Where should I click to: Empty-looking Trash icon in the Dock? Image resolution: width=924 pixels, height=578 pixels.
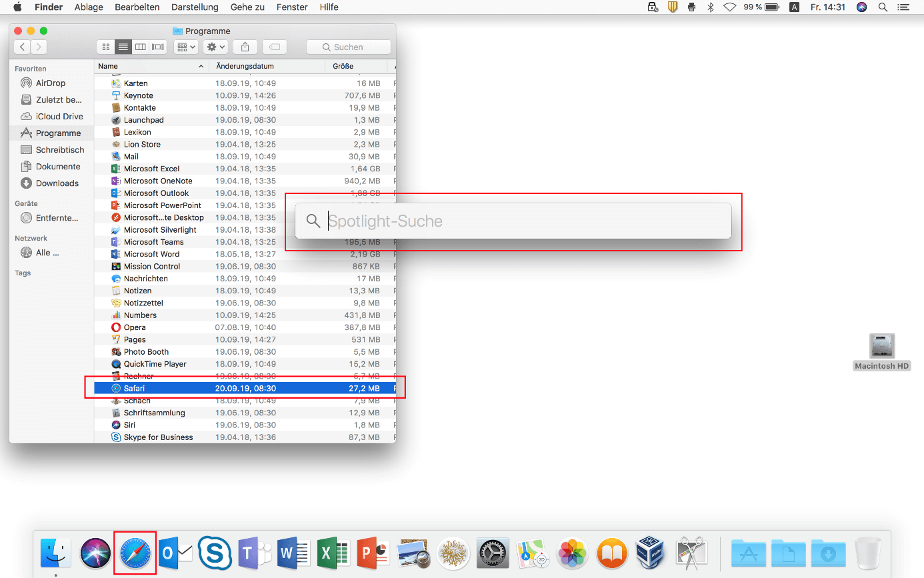tap(867, 553)
